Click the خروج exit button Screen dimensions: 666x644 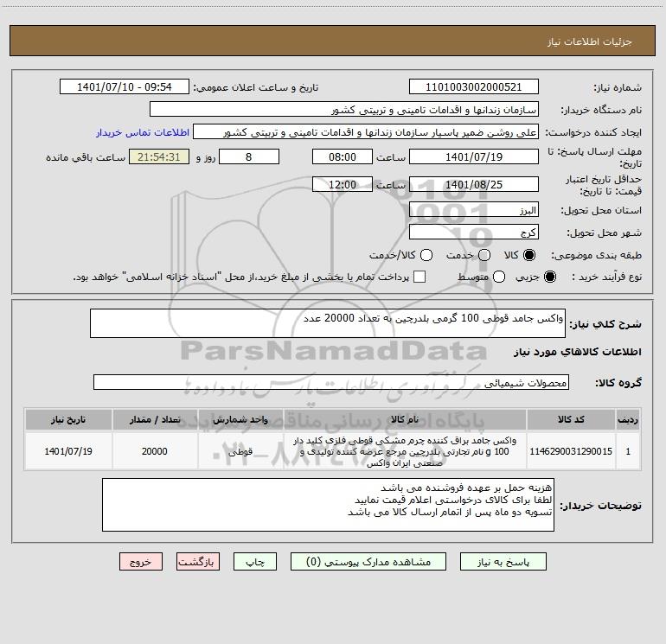coord(141,562)
